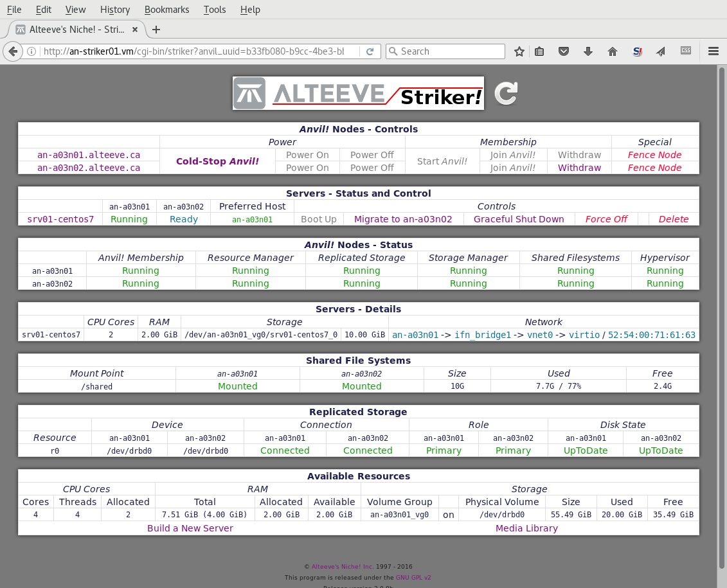Open the History menu
The width and height of the screenshot is (727, 588).
pos(115,10)
